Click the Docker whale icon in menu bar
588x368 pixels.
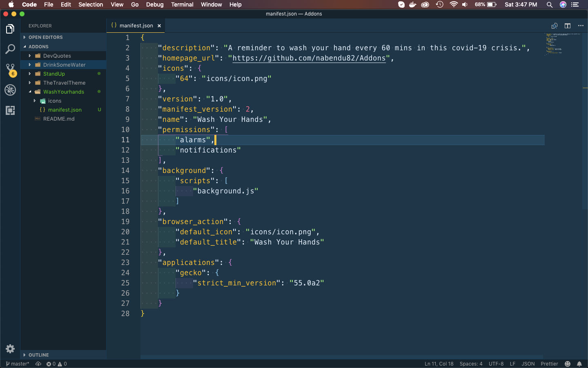click(x=413, y=4)
